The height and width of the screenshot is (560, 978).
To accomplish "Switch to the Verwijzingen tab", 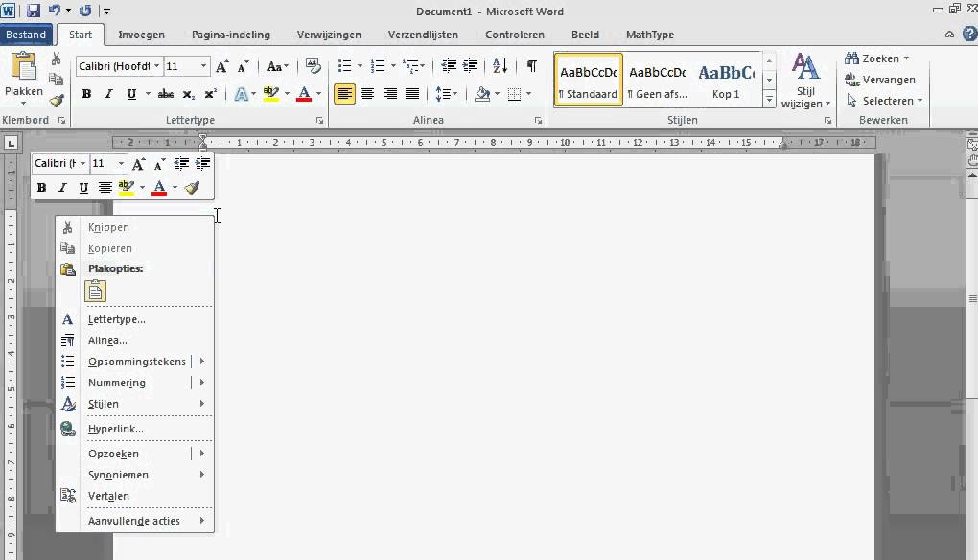I will (329, 35).
